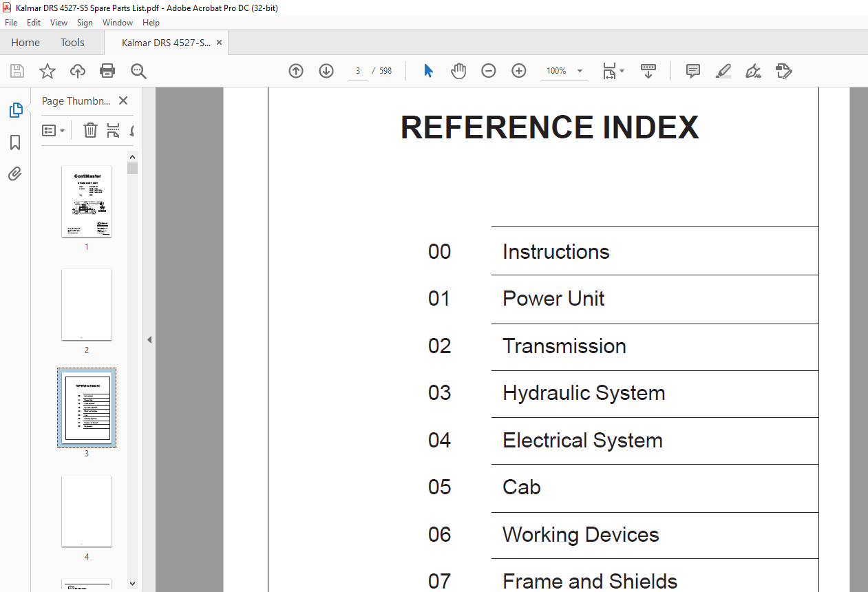Select page 1 thumbnail
This screenshot has height=592, width=868.
click(x=87, y=201)
